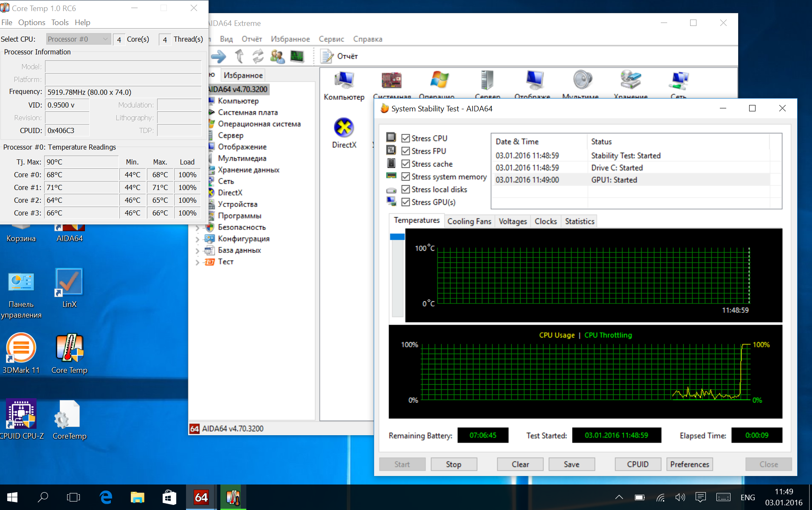Switch to the Voltages tab
This screenshot has width=812, height=510.
(x=513, y=221)
